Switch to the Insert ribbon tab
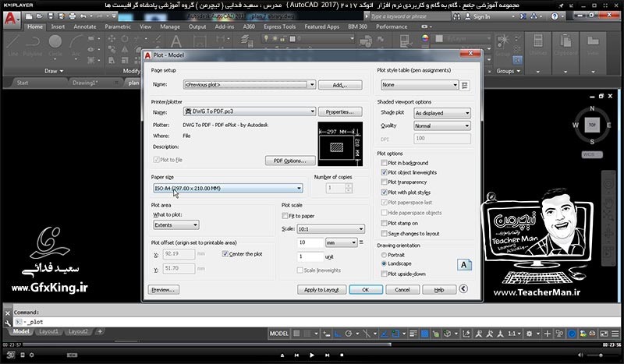The height and width of the screenshot is (364, 624). [x=58, y=27]
